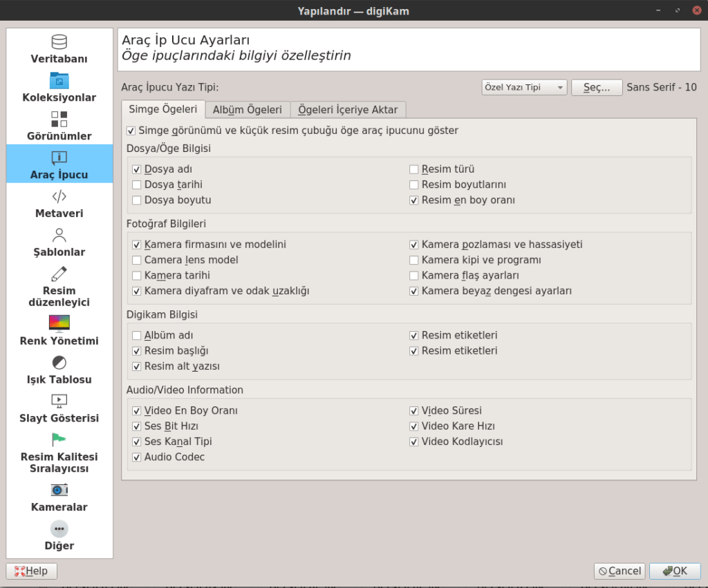Open the Resim düzenleyici settings page

coord(59,286)
